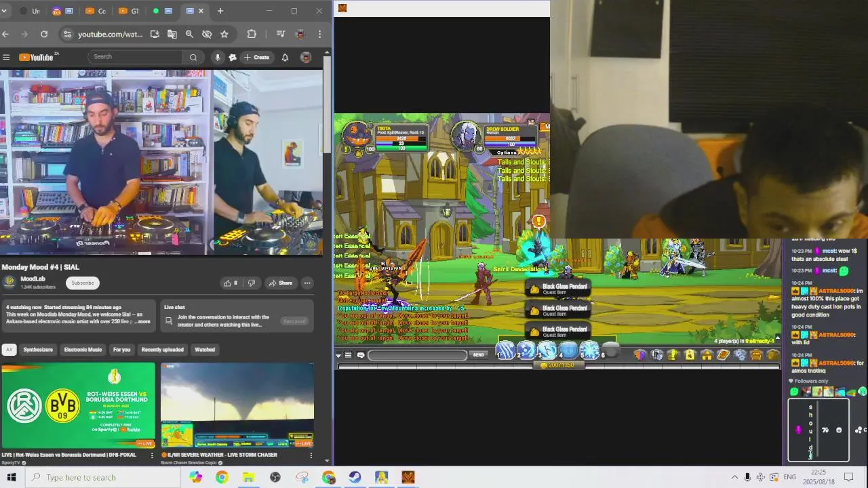Focus the YouTube search field
This screenshot has width=868, height=488.
pos(136,57)
